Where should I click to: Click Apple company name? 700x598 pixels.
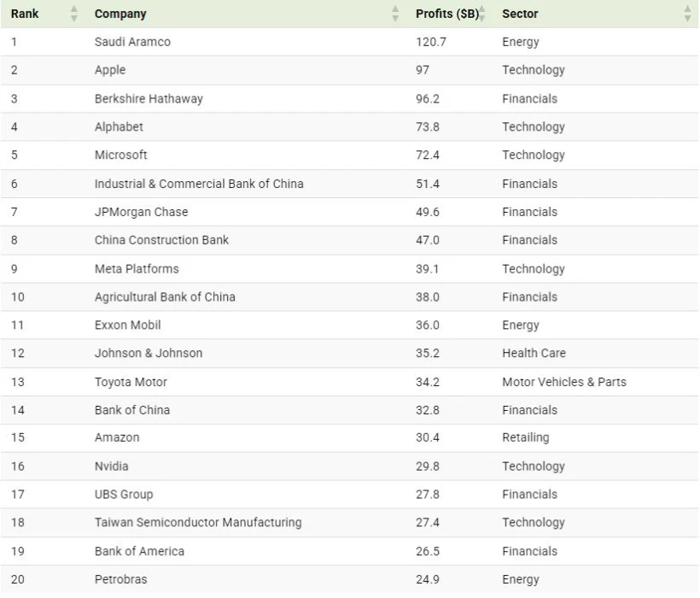[x=110, y=70]
